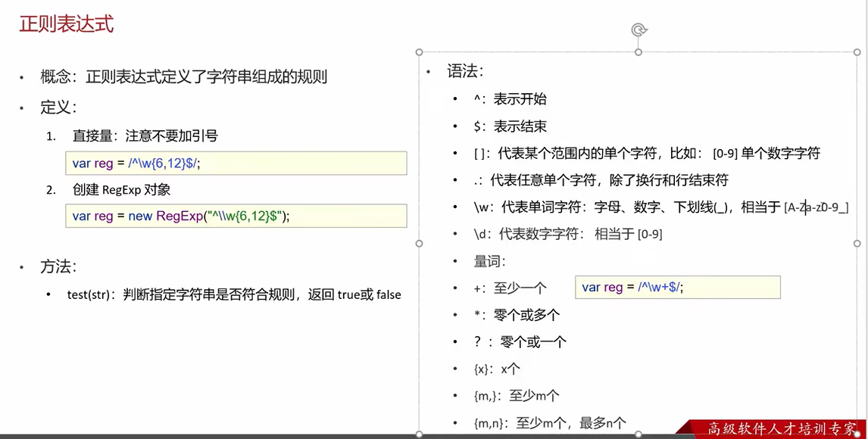The width and height of the screenshot is (868, 439).
Task: Click the code box var reg = /^\w{6,12}$/;
Action: [x=236, y=163]
